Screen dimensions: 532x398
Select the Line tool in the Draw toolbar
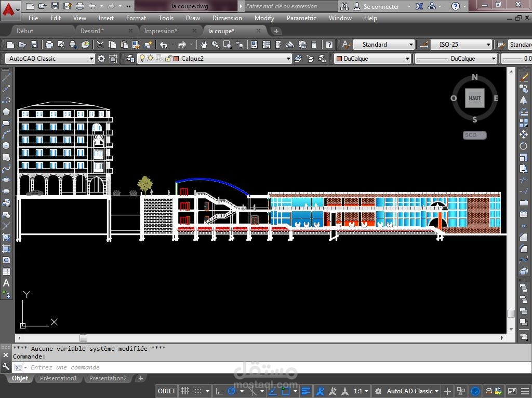[6, 77]
